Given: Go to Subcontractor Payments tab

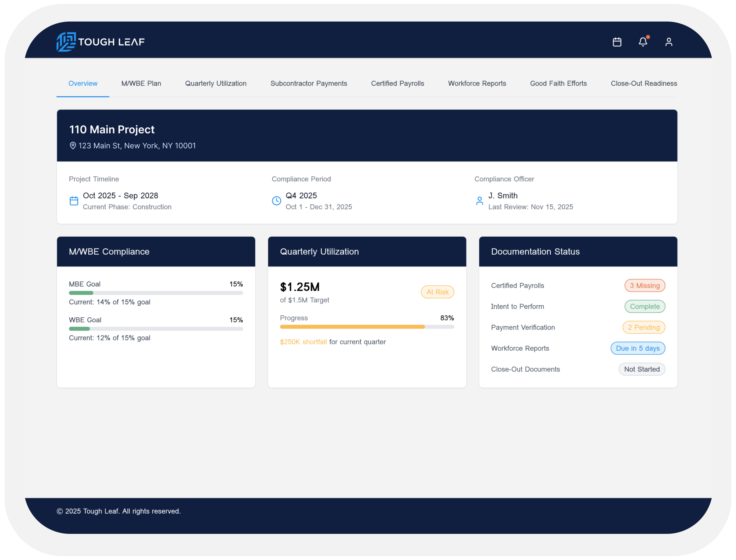Looking at the screenshot, I should pyautogui.click(x=309, y=83).
